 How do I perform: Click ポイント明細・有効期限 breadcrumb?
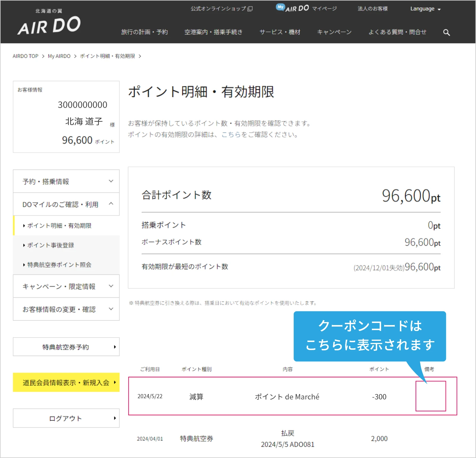tap(107, 56)
